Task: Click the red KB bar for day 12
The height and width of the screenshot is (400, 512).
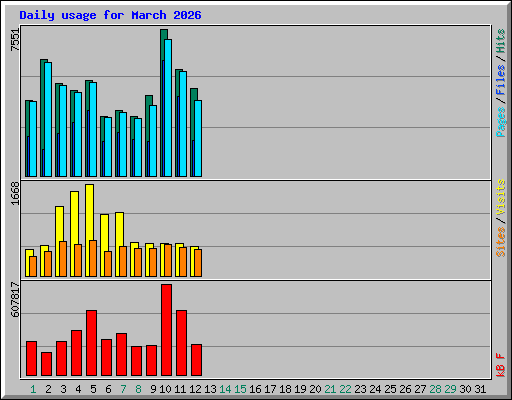Action: 196,360
